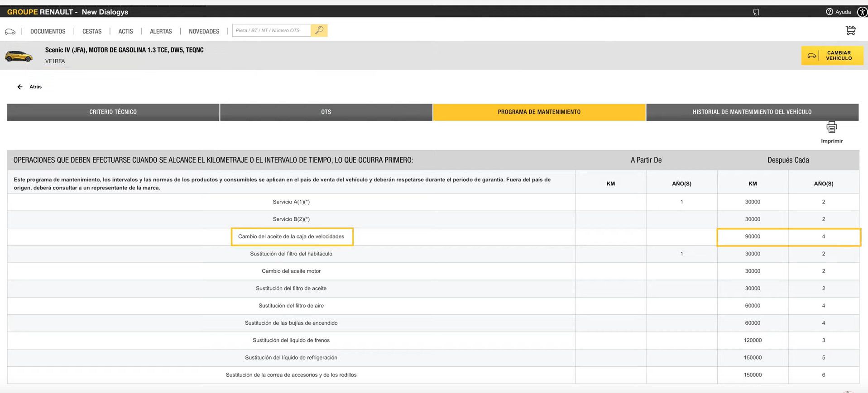Click the Pieza / BT / NT search field
The width and height of the screenshot is (868, 393).
271,30
